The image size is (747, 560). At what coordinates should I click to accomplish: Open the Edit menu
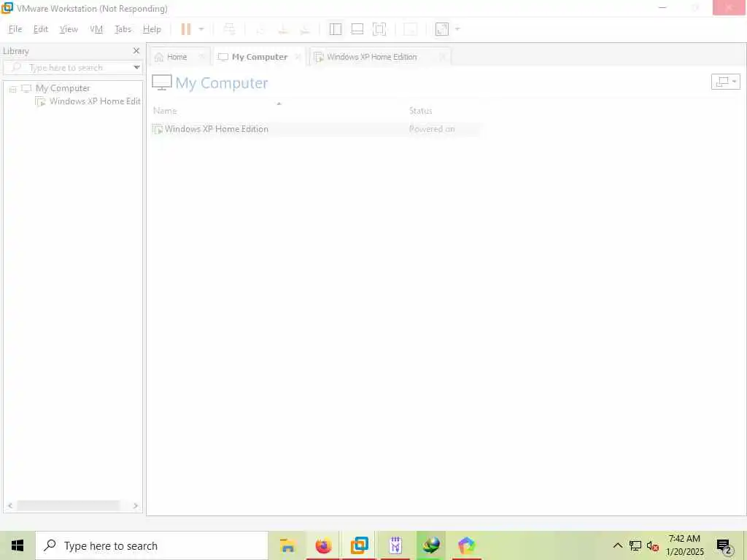41,29
